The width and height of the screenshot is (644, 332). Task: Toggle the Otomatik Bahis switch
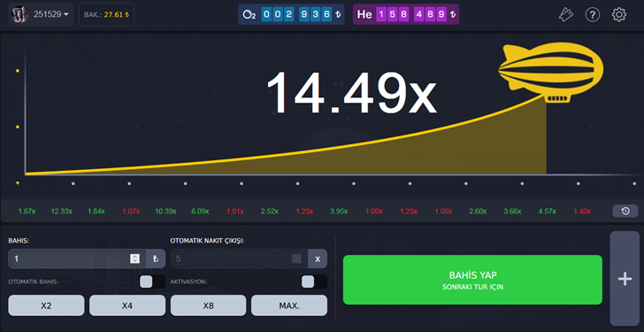point(152,282)
